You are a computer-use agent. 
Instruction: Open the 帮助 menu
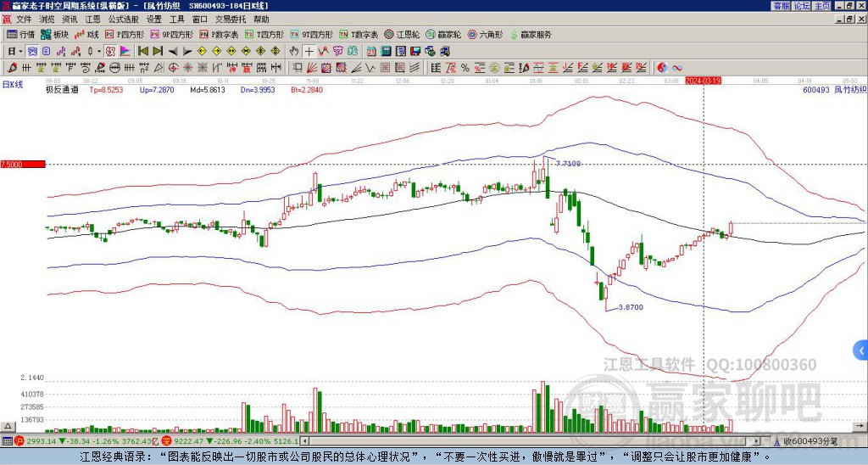[261, 20]
